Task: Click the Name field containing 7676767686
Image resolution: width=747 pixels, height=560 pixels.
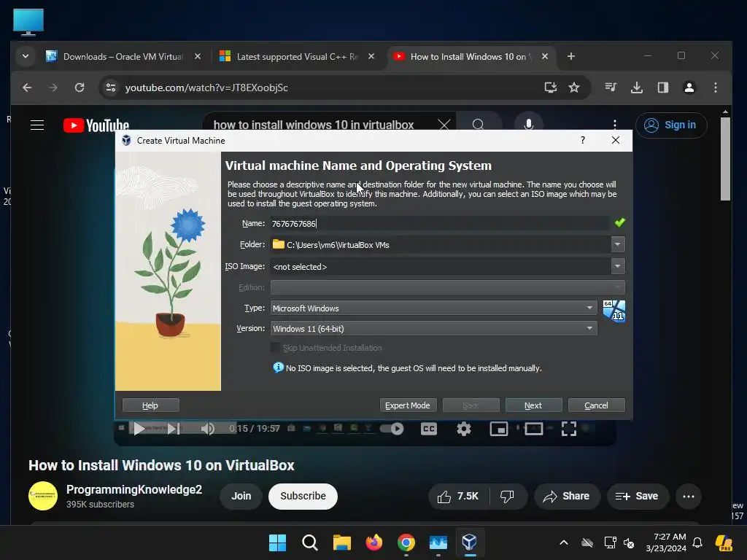Action: click(x=439, y=223)
